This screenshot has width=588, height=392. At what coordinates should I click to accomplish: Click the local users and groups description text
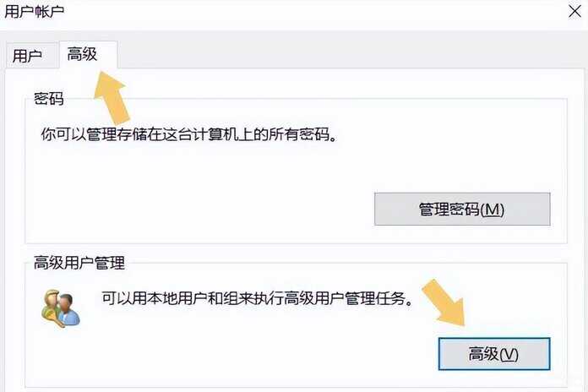[257, 298]
